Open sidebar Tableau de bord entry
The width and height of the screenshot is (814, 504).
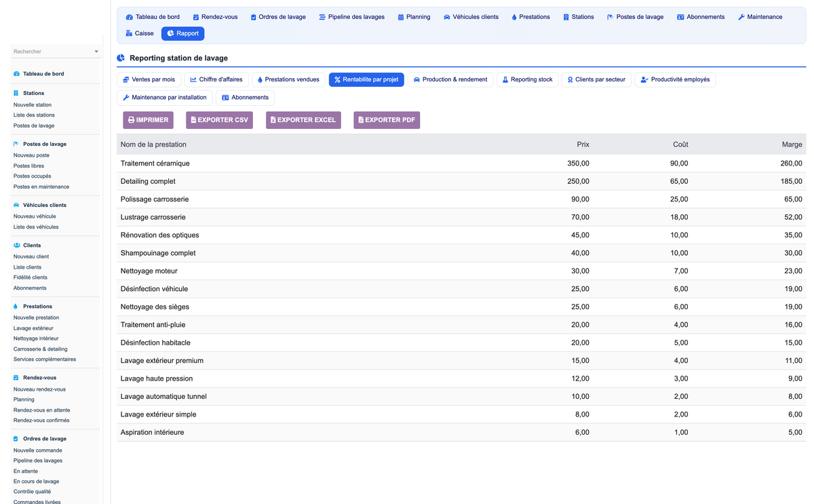[43, 74]
